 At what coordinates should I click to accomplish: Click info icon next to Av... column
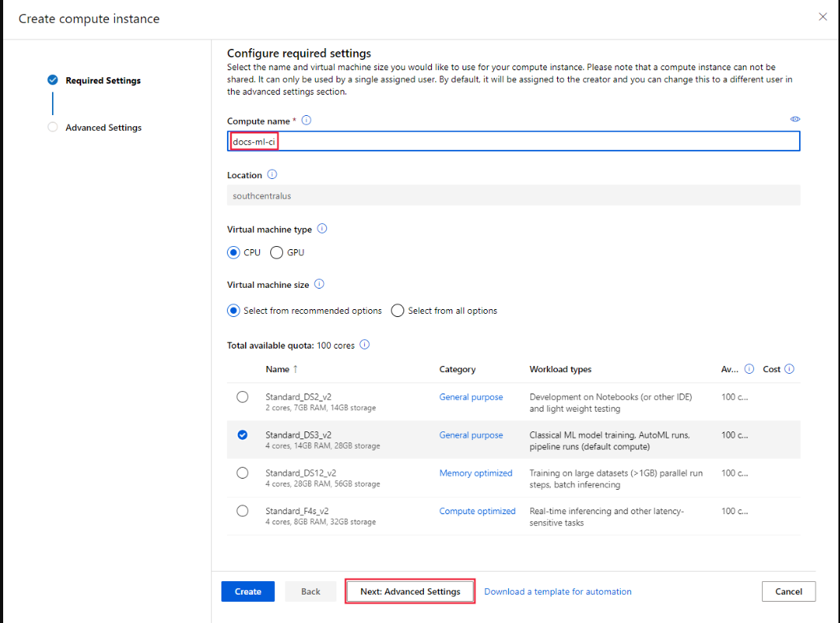[x=749, y=369]
